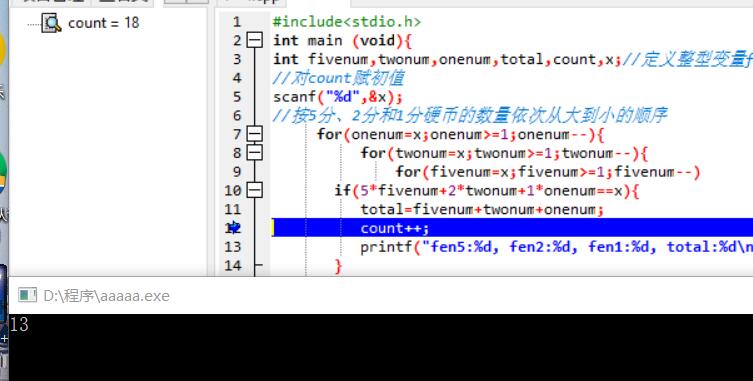Click the execution arrow marker on line 12
This screenshot has width=753, height=381.
coord(234,227)
